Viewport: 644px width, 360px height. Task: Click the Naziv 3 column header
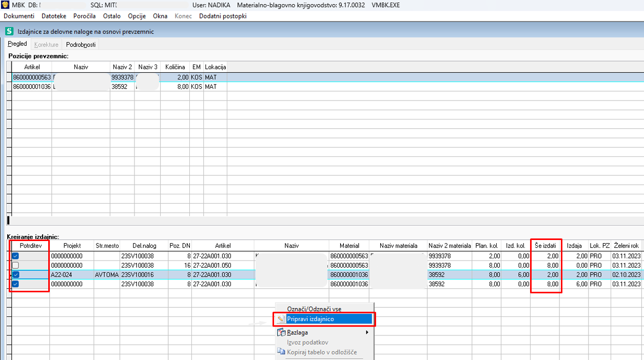tap(148, 67)
